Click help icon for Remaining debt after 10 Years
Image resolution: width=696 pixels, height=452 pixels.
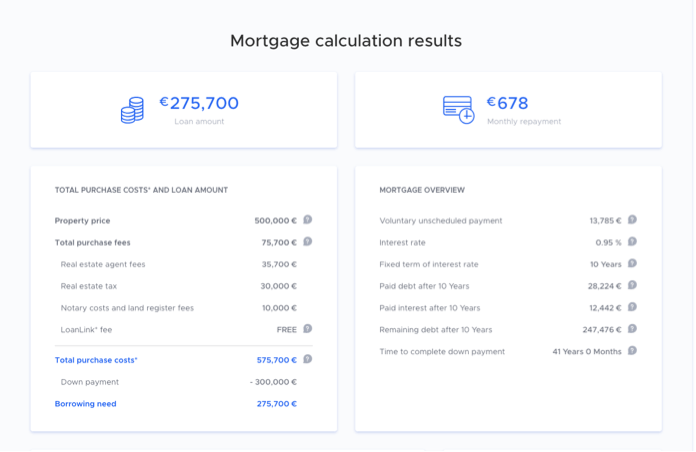[632, 328]
